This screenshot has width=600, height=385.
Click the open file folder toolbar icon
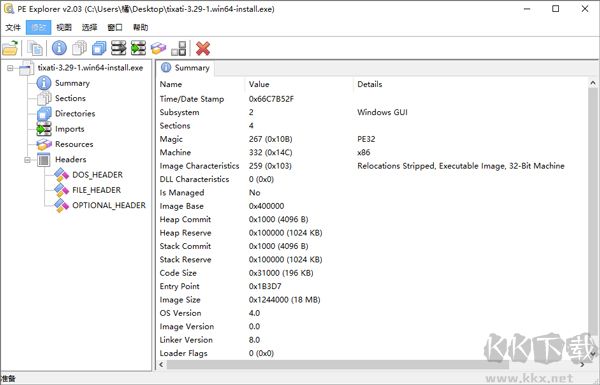[x=10, y=48]
